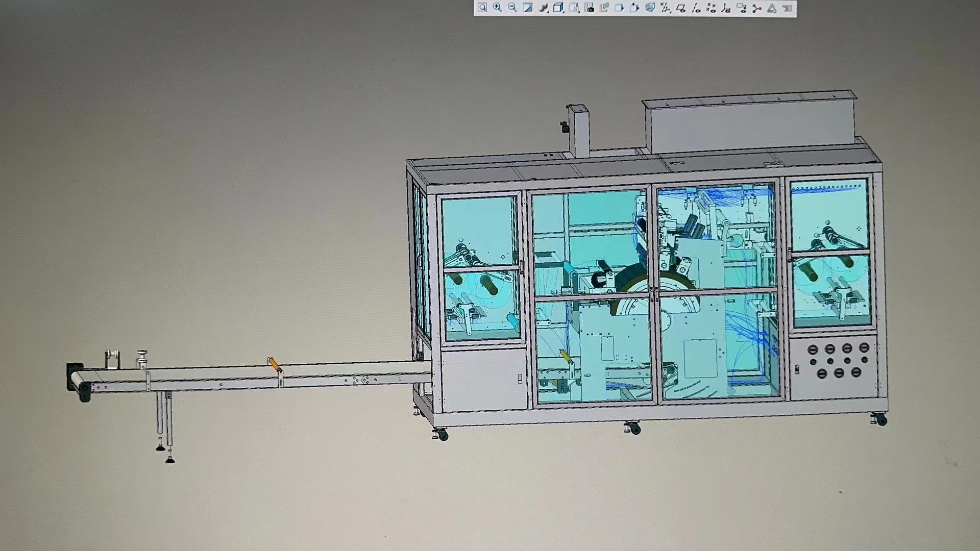Toggle the perspective view cube icon
This screenshot has width=980, height=551.
[650, 8]
